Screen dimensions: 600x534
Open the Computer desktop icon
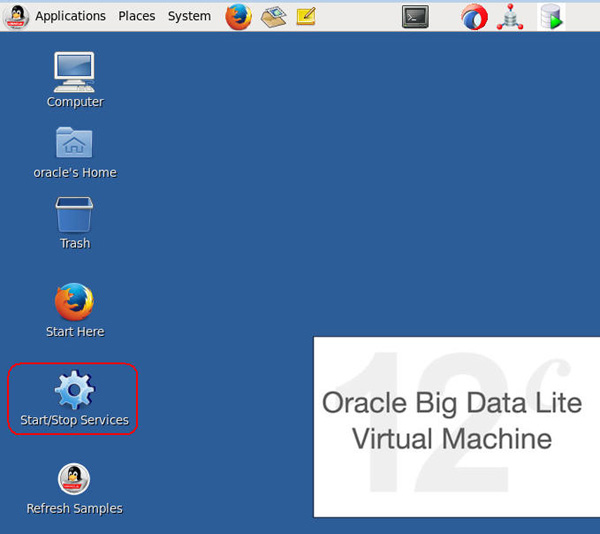[x=74, y=72]
